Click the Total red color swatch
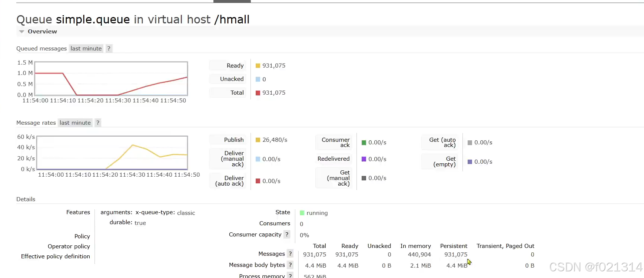This screenshot has height=278, width=644. click(x=258, y=93)
